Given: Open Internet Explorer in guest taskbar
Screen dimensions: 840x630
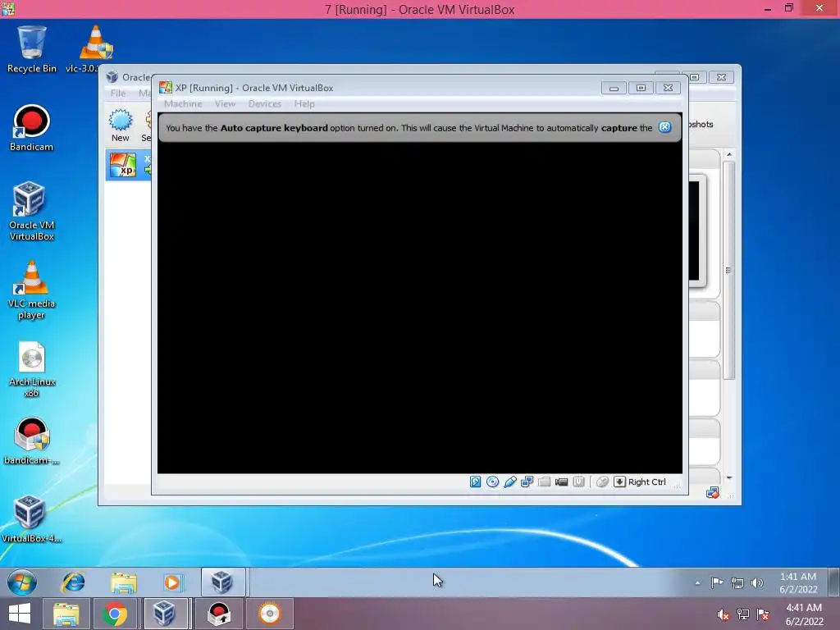Looking at the screenshot, I should [x=73, y=582].
